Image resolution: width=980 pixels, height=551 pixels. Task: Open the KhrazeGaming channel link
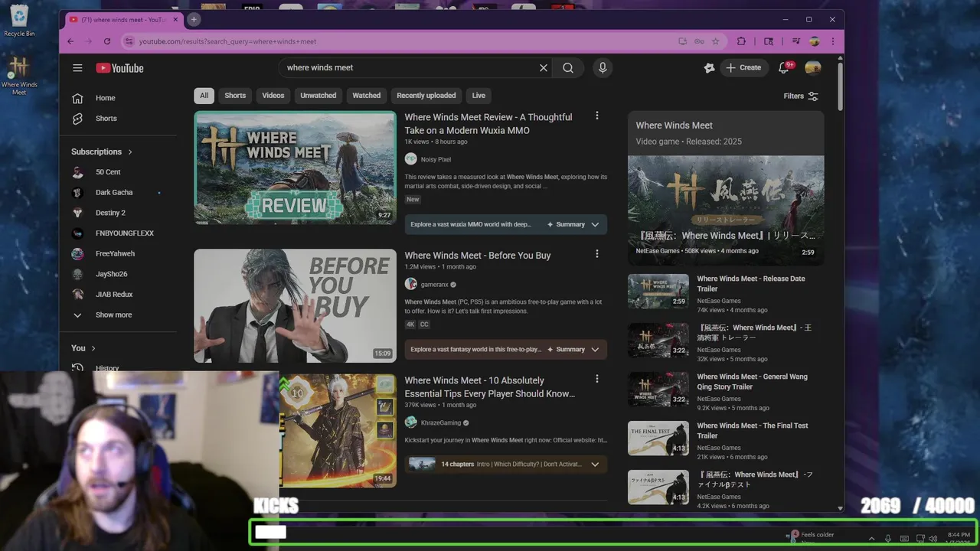pos(441,422)
